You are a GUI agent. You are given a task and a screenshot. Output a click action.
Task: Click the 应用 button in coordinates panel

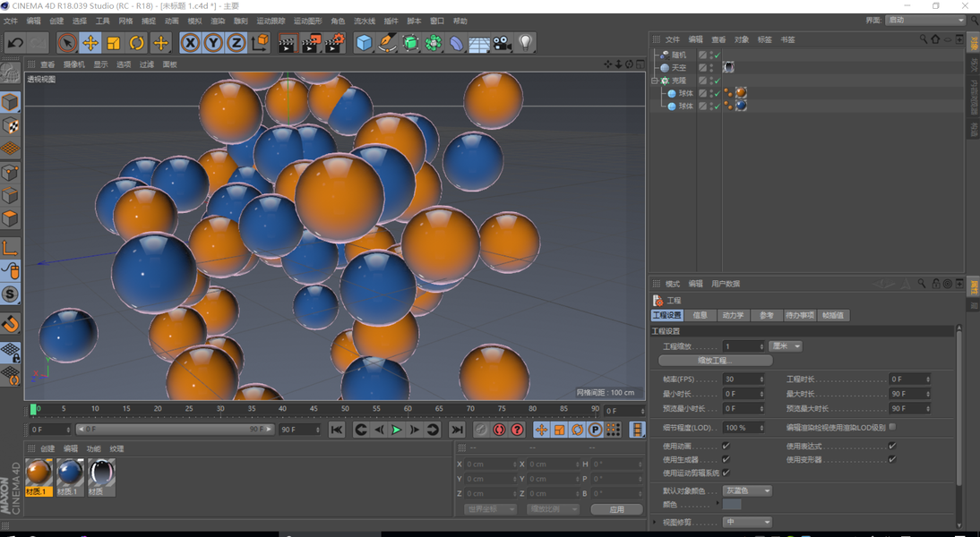[x=616, y=509]
